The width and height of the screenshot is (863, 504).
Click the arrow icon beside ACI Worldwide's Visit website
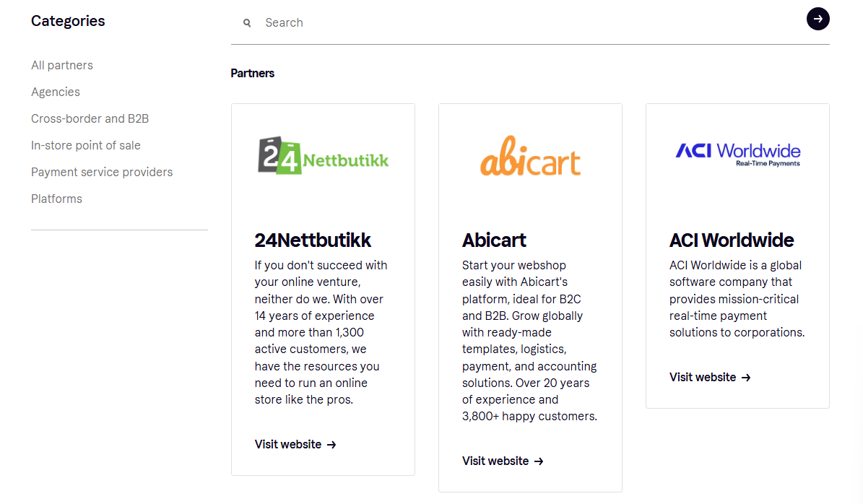pos(747,377)
